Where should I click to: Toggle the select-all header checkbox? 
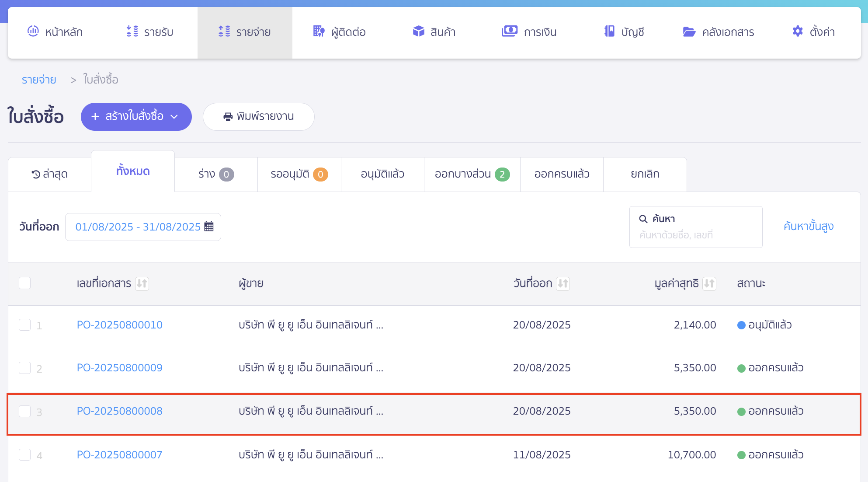pos(25,283)
